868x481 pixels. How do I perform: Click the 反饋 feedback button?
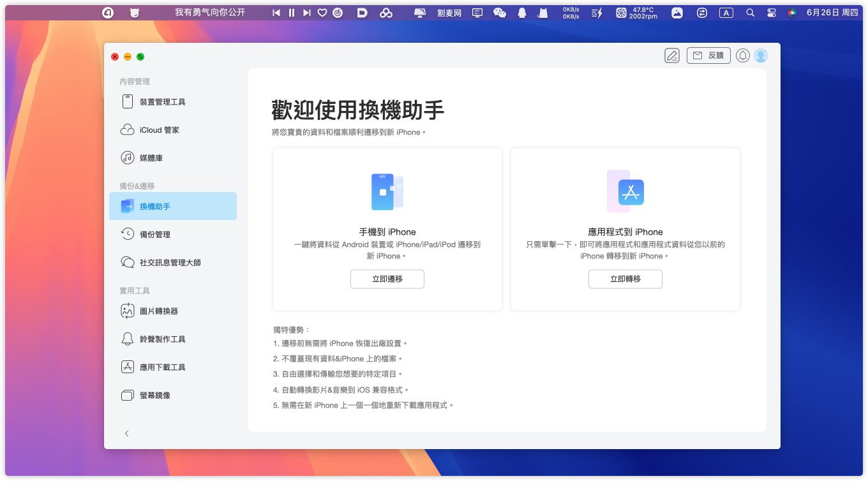(x=708, y=56)
